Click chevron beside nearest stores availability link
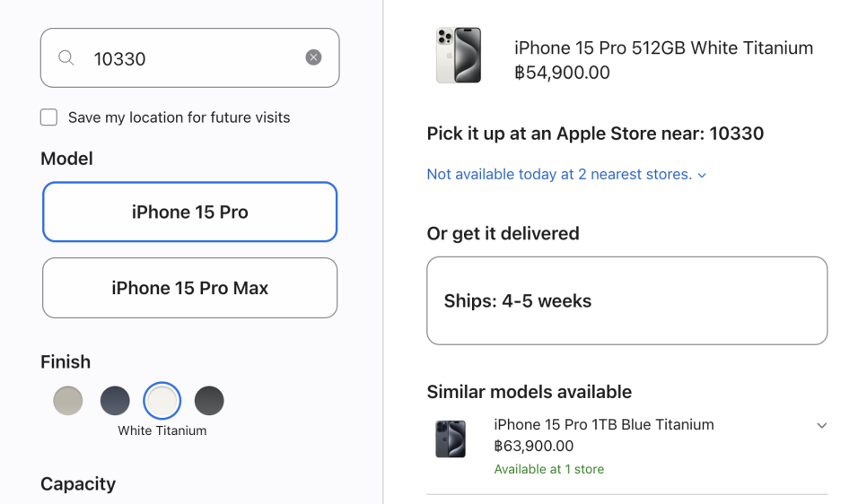Viewport: 867px width, 504px height. point(702,175)
